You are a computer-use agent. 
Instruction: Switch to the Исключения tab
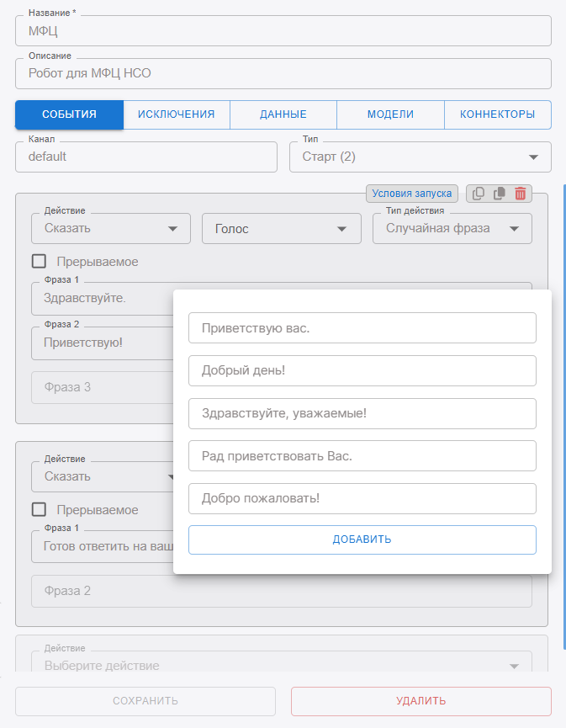[x=177, y=114]
